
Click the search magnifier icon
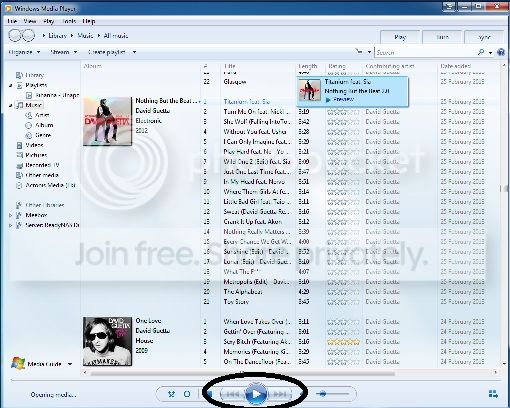[481, 52]
